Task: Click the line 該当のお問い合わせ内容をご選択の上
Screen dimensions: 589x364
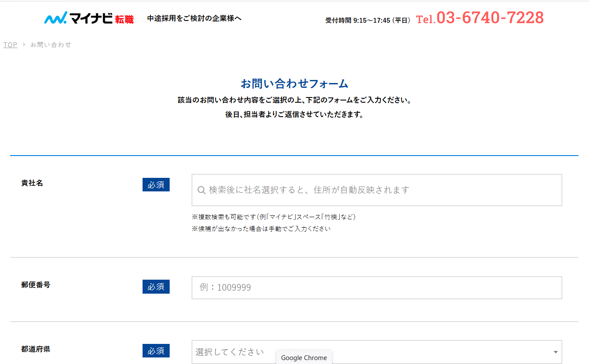Action: pyautogui.click(x=294, y=100)
